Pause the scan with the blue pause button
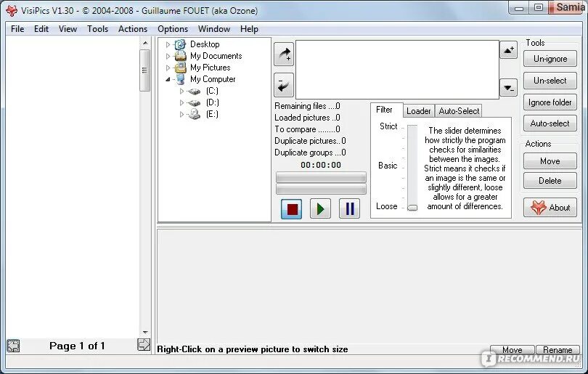588x374 pixels. (x=349, y=208)
